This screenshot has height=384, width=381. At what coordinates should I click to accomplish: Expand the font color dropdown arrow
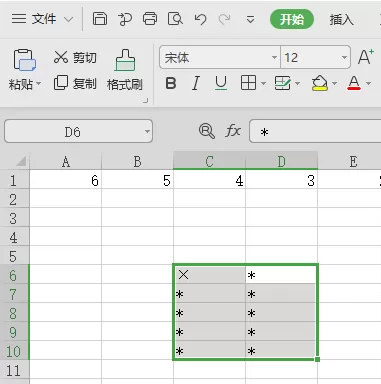[x=368, y=83]
